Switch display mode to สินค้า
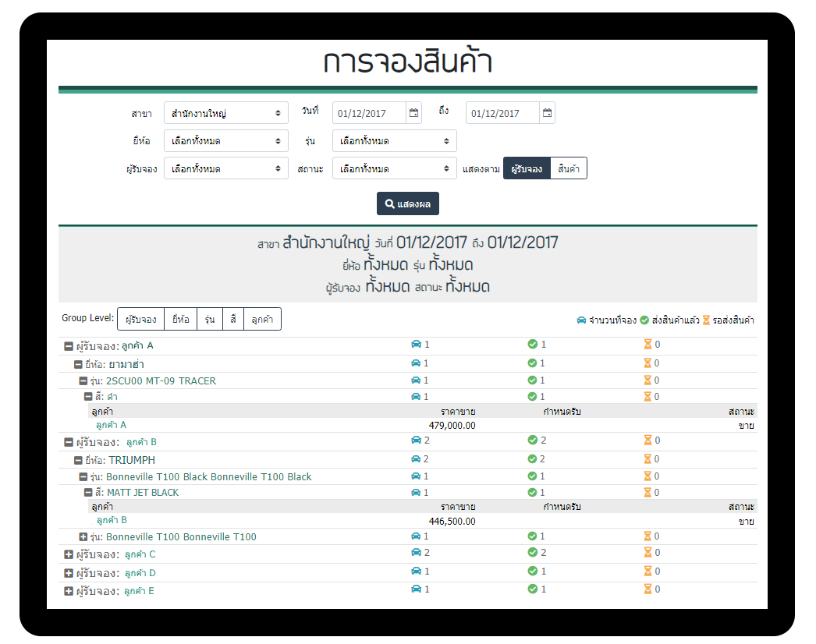Image resolution: width=816 pixels, height=644 pixels. pos(569,168)
